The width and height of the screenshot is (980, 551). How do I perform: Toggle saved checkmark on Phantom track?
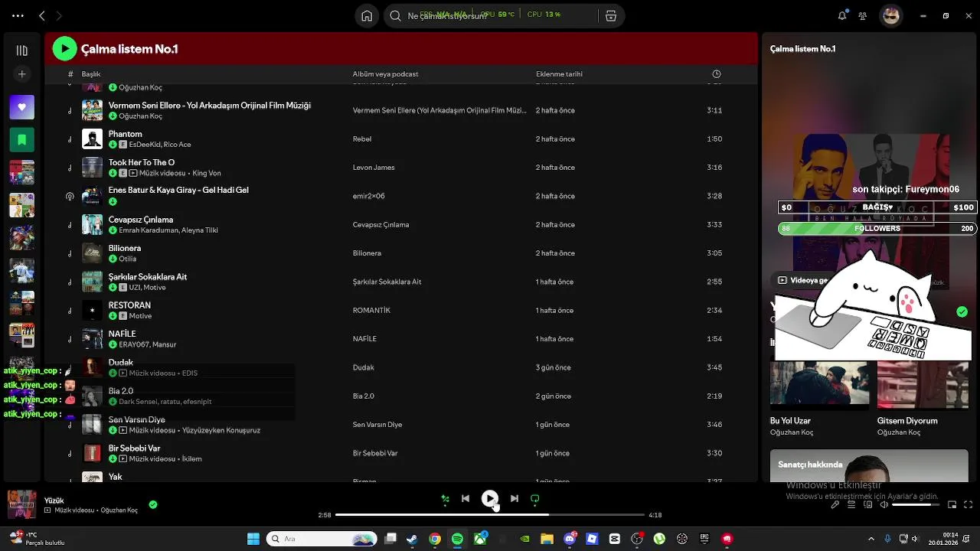coord(113,145)
